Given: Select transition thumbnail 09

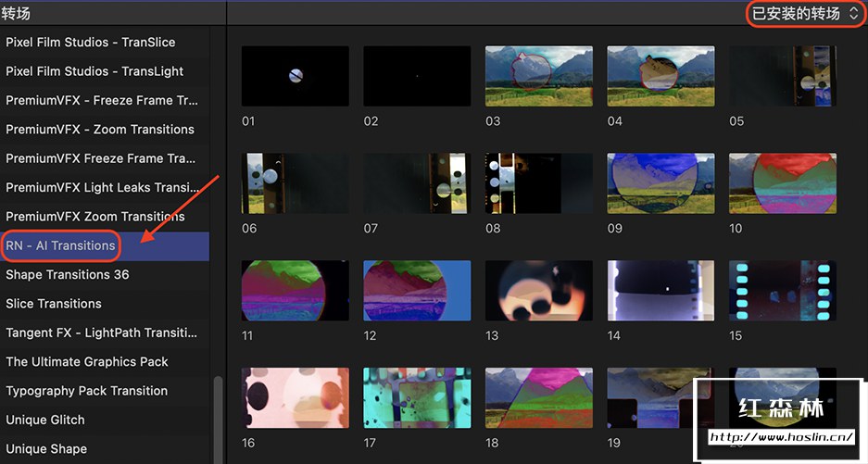Looking at the screenshot, I should tap(660, 183).
